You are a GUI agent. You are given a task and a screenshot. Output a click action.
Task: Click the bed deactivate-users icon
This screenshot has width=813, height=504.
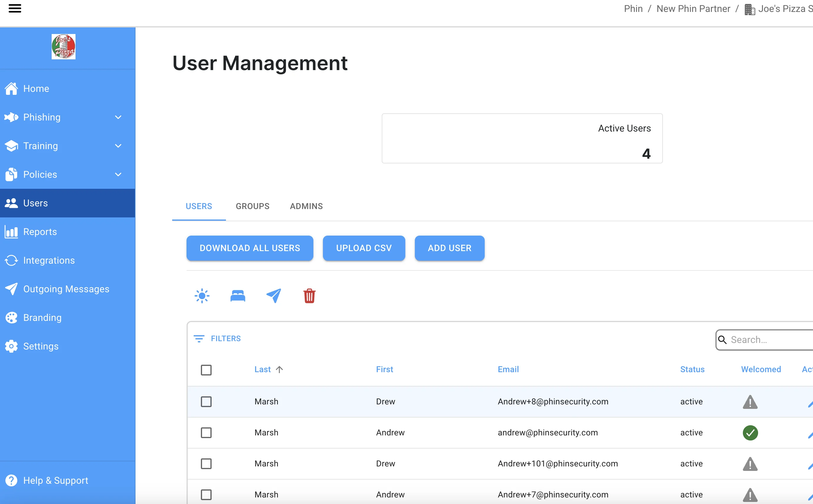238,296
